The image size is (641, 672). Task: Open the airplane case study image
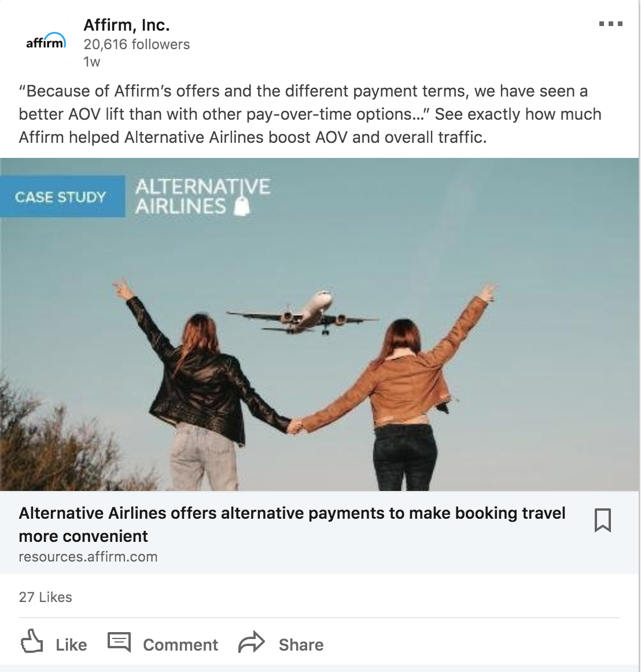point(319,324)
